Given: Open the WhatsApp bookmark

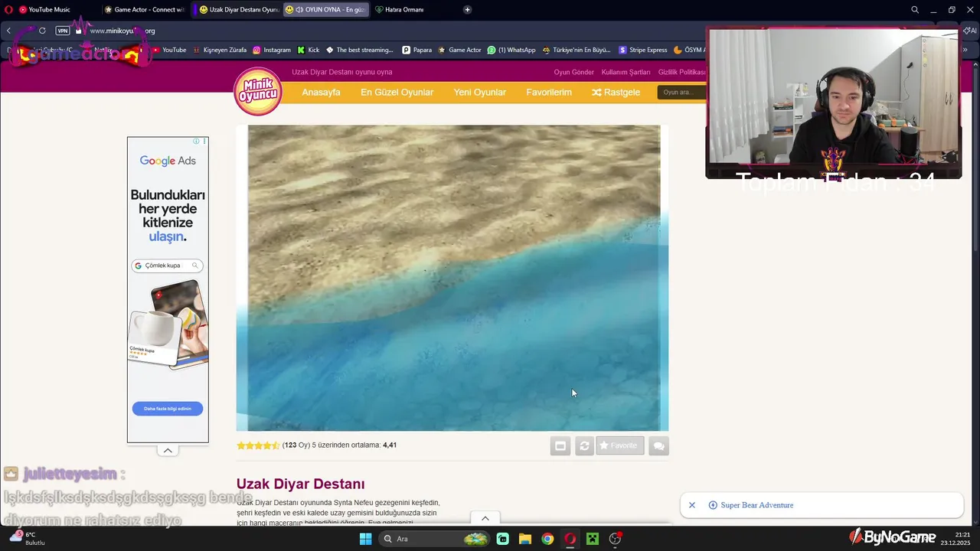Looking at the screenshot, I should pyautogui.click(x=511, y=50).
